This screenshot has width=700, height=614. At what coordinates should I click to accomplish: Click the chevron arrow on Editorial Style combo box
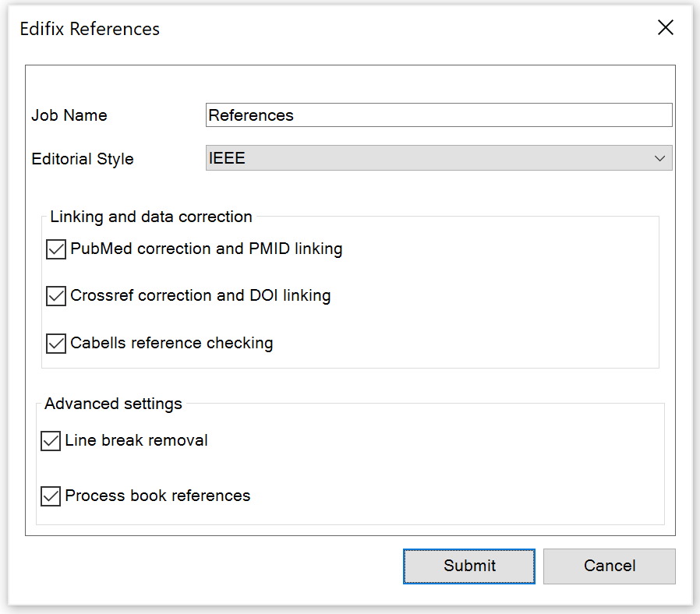pyautogui.click(x=659, y=159)
